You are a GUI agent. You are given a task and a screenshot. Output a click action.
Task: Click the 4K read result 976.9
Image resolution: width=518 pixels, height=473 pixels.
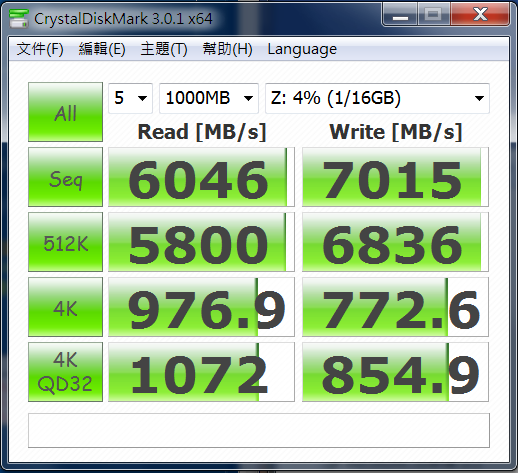[201, 307]
